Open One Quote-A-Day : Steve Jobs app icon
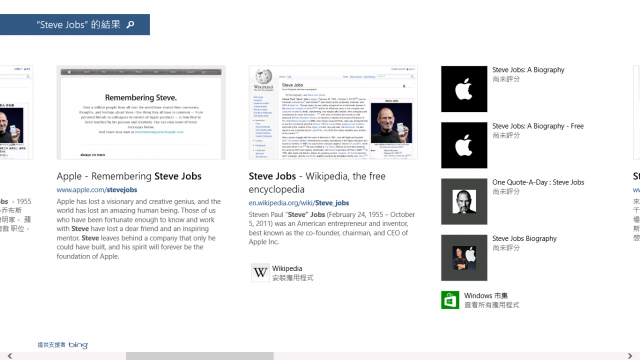 [x=464, y=201]
